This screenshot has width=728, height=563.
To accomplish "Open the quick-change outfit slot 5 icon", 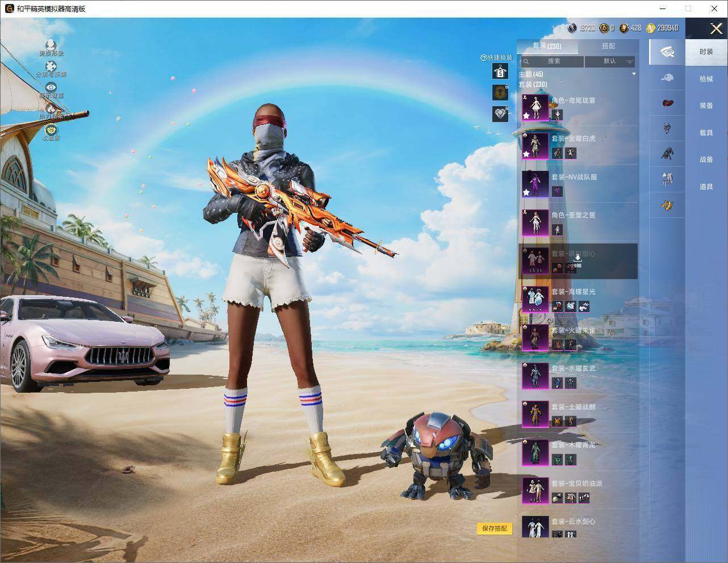I will pos(500,71).
